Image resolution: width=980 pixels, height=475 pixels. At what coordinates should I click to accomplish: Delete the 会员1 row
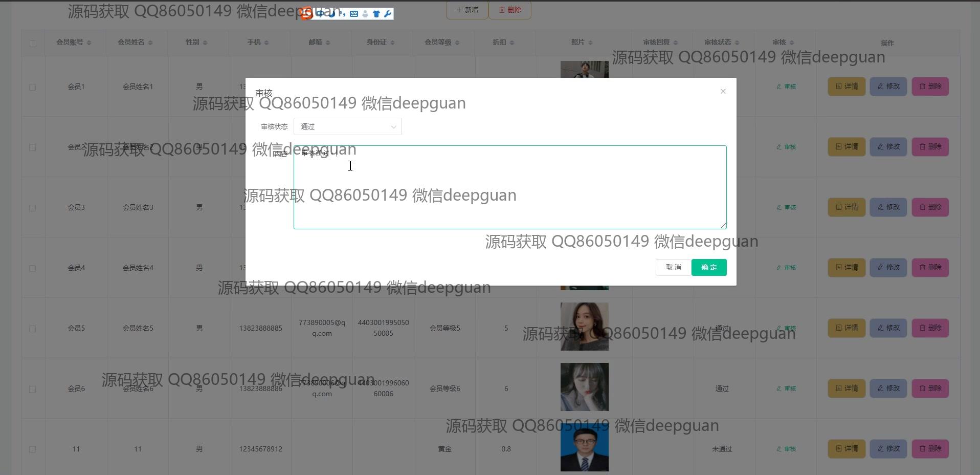tap(930, 87)
